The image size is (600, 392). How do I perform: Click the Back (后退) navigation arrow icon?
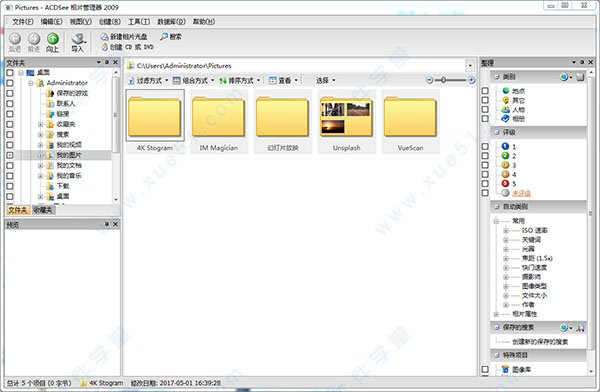(15, 39)
